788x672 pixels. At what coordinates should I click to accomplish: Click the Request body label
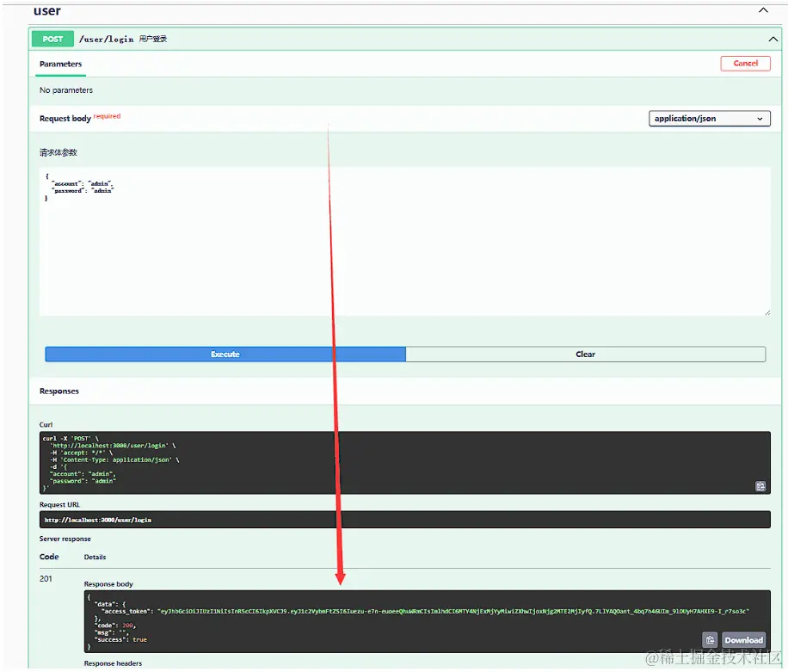[x=65, y=119]
